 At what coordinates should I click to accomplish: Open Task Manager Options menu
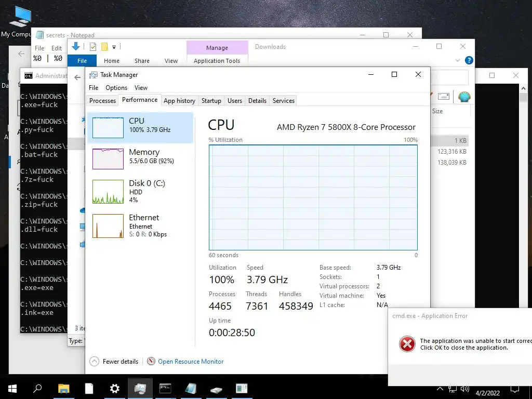(116, 87)
